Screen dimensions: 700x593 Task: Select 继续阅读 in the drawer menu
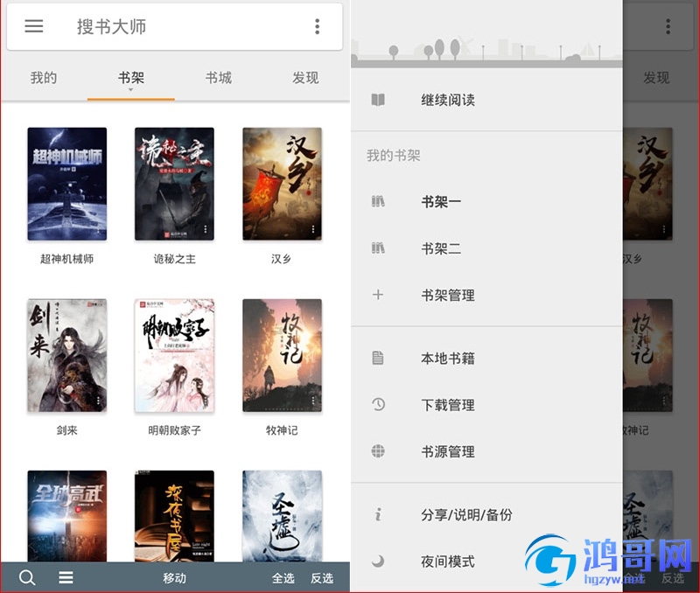click(x=486, y=100)
